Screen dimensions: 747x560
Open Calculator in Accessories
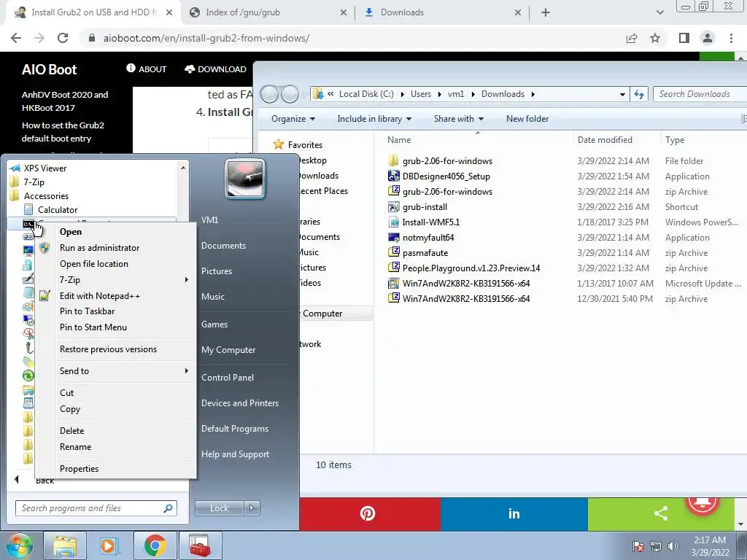click(x=57, y=209)
